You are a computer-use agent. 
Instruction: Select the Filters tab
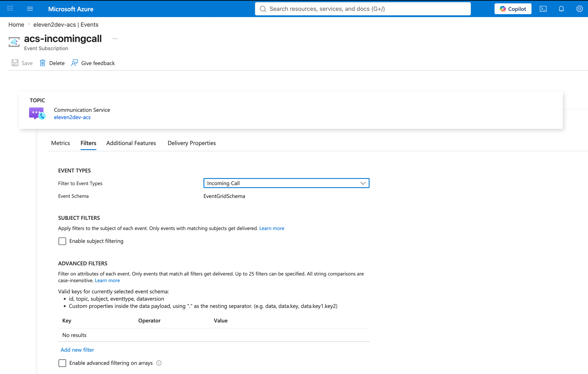pos(88,143)
